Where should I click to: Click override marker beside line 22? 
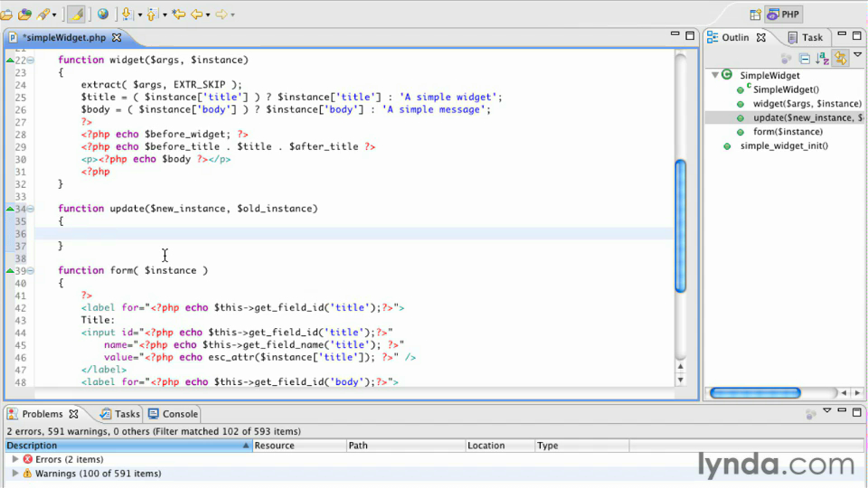[x=9, y=61]
